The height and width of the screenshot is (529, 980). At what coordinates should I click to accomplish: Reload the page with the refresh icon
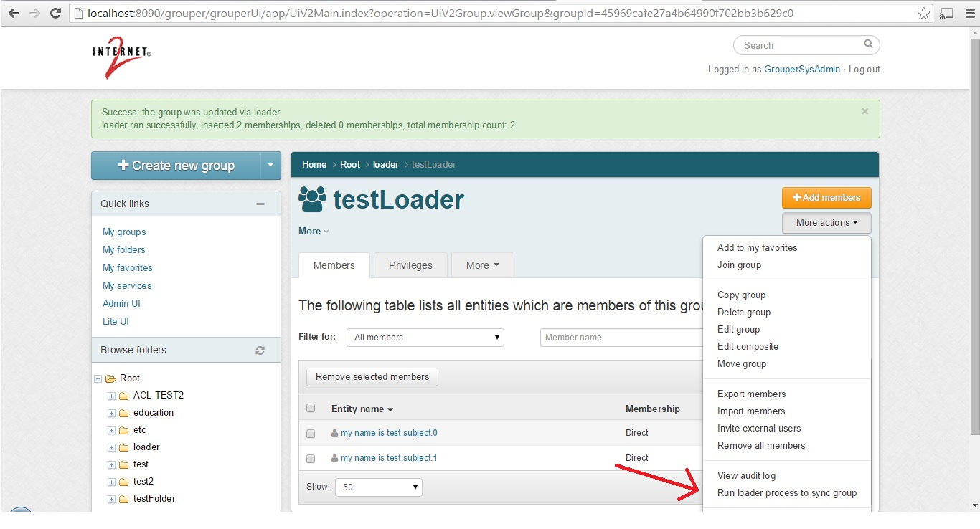point(55,13)
